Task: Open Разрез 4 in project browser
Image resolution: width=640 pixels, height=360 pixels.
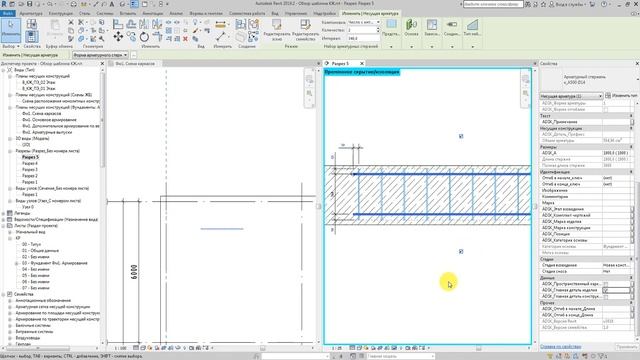Action: (30, 163)
